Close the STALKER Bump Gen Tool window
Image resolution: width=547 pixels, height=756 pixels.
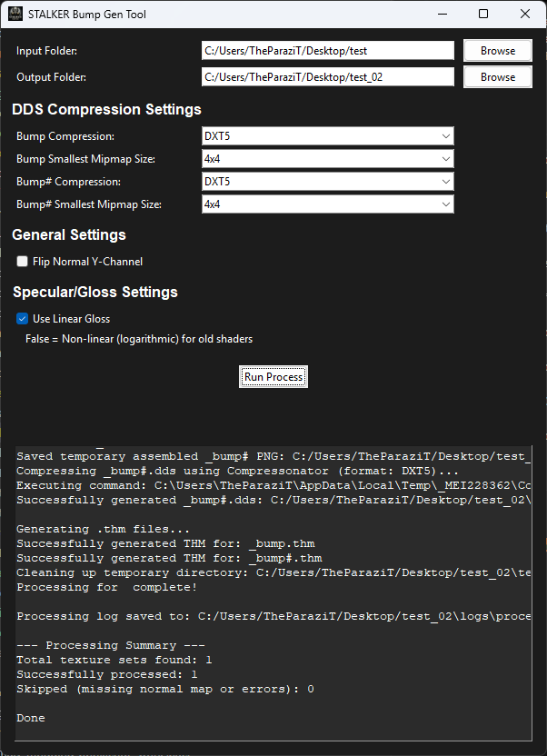525,15
